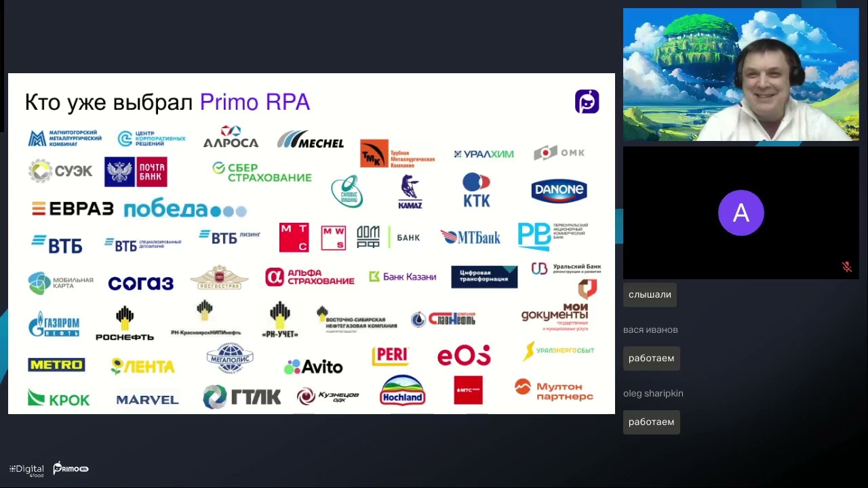This screenshot has width=868, height=488.
Task: Select the Мобильная карта logo
Action: click(x=61, y=282)
